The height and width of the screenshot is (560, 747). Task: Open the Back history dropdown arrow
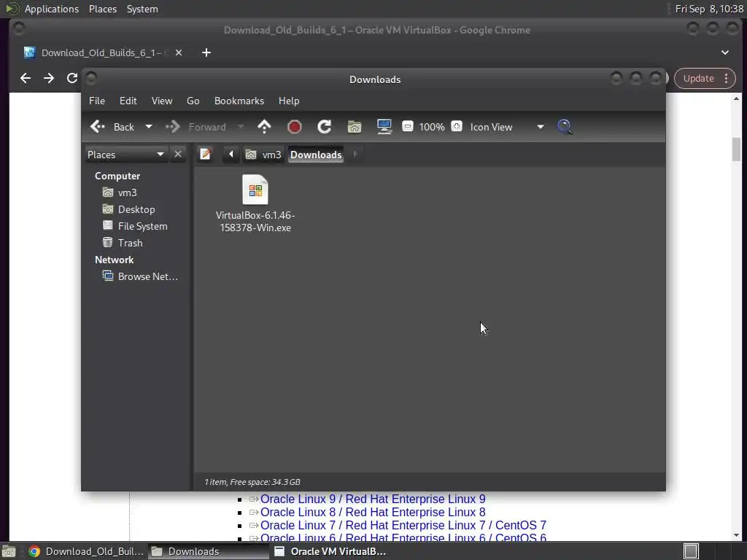[x=149, y=127]
